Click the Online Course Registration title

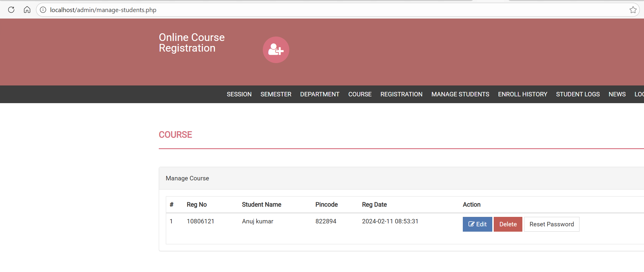click(191, 43)
